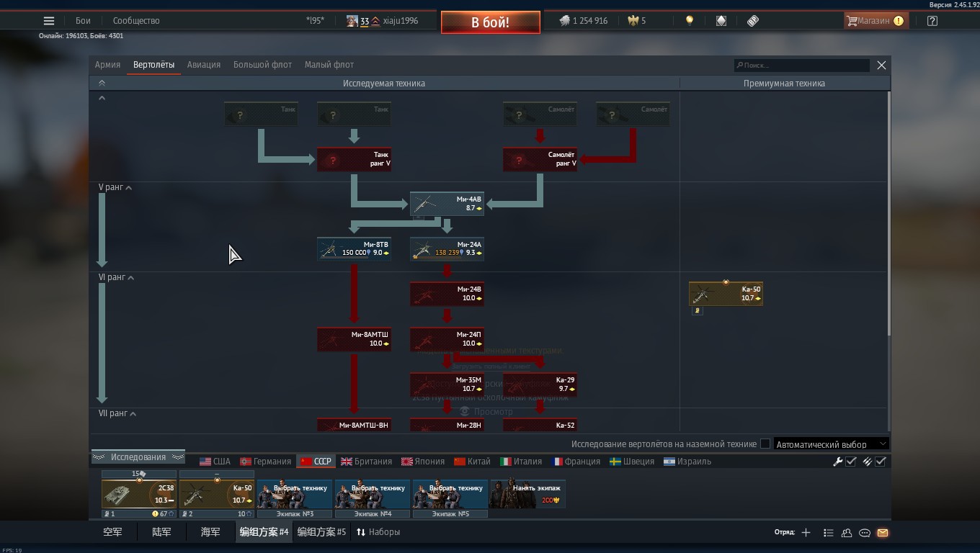This screenshot has width=980, height=553.
Task: Switch to the Малый флот tab
Action: click(329, 65)
